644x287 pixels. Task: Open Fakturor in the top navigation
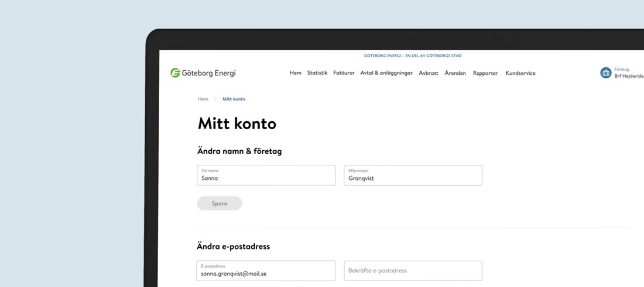[344, 73]
